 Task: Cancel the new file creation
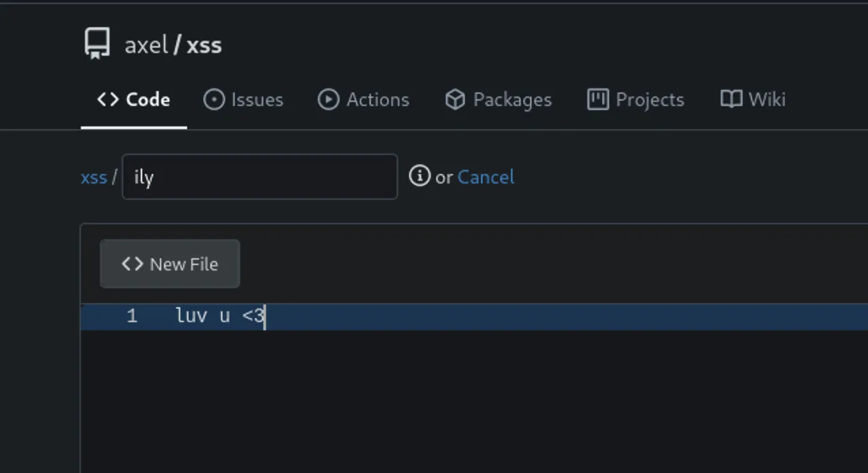pos(486,177)
